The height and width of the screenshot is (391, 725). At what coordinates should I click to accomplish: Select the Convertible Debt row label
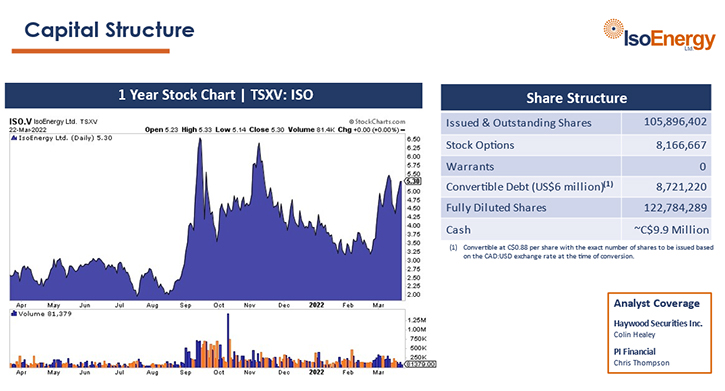[x=529, y=186]
